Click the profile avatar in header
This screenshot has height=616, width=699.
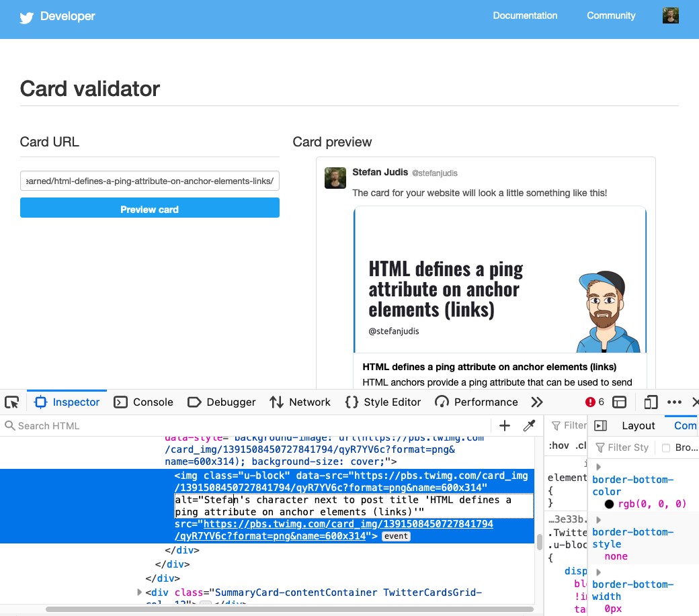pyautogui.click(x=671, y=15)
